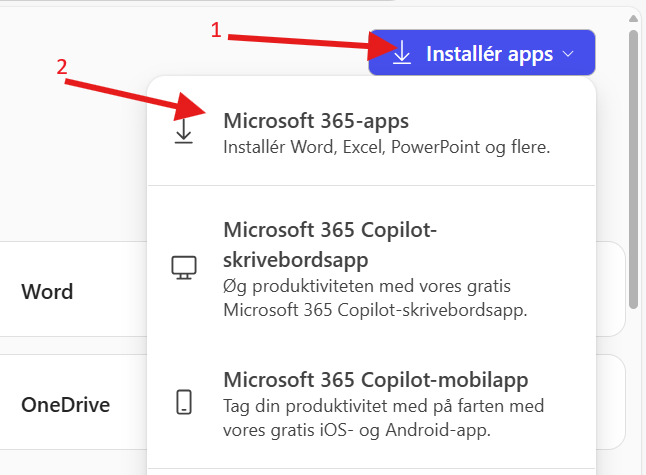Expand the Installér apps chevron
This screenshot has width=646, height=475.
coord(569,54)
